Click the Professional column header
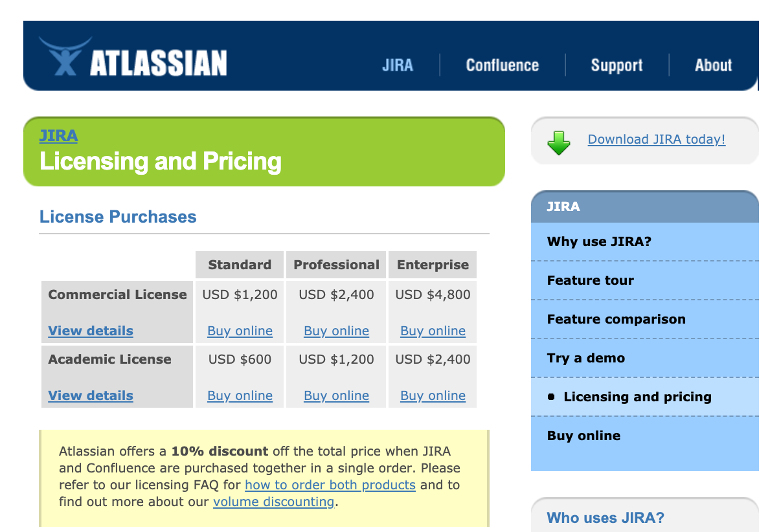The height and width of the screenshot is (532, 781). [336, 265]
